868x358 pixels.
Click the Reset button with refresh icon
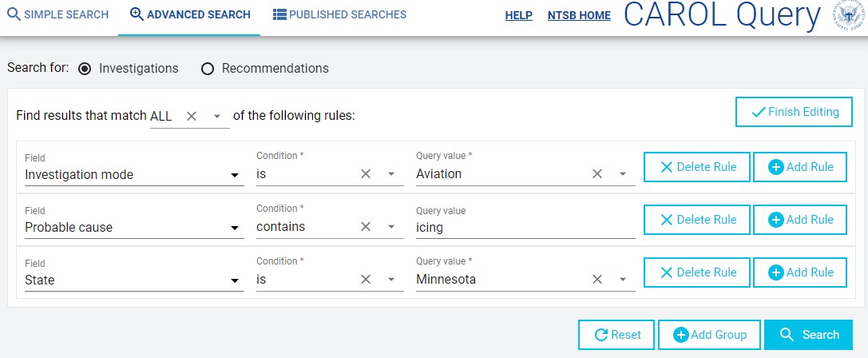[616, 335]
